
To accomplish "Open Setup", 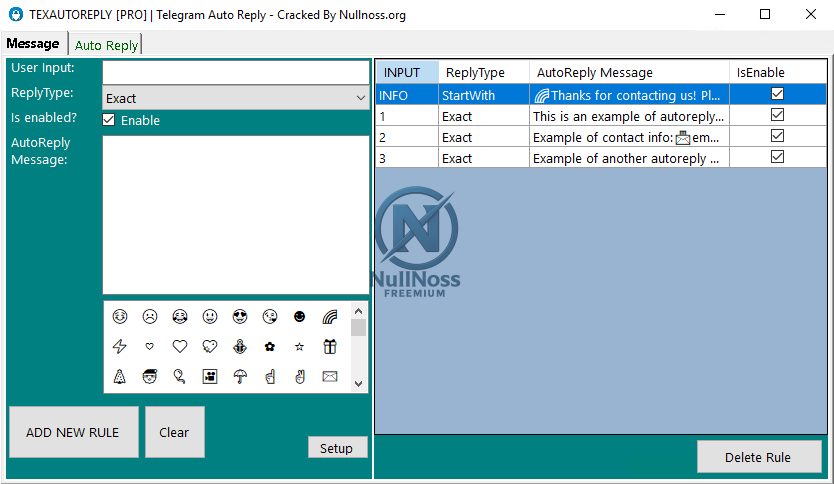I will click(337, 448).
